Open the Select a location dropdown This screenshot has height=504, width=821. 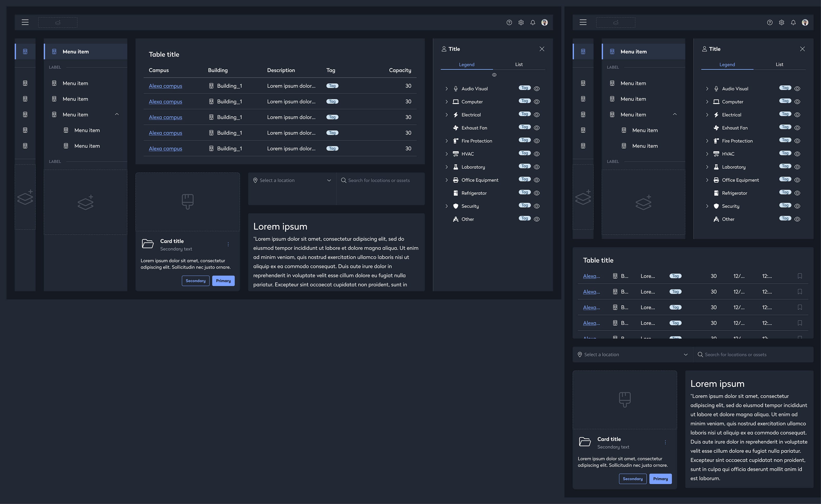pos(292,180)
